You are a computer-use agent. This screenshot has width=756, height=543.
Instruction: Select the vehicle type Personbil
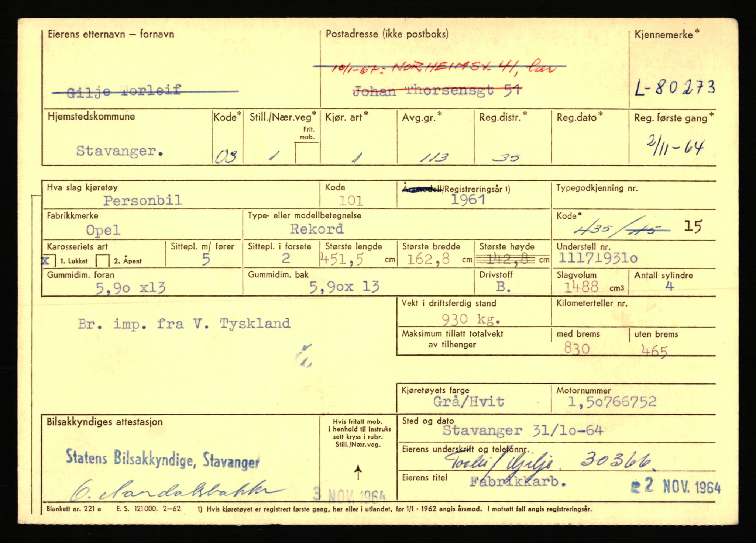(x=142, y=200)
